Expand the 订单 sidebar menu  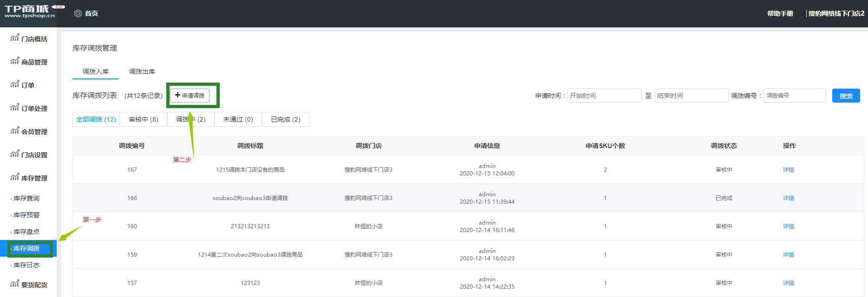coord(27,85)
